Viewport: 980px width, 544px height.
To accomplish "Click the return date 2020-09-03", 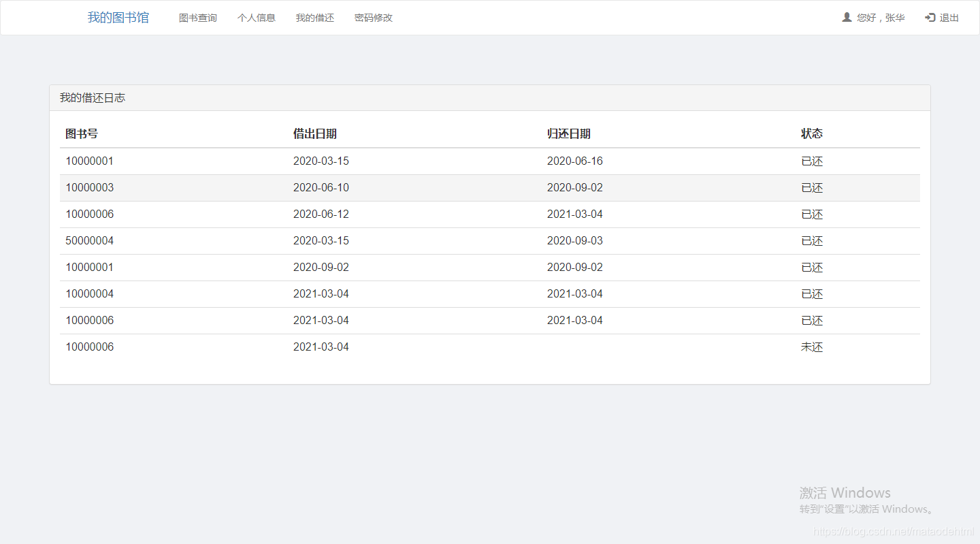I will [575, 241].
